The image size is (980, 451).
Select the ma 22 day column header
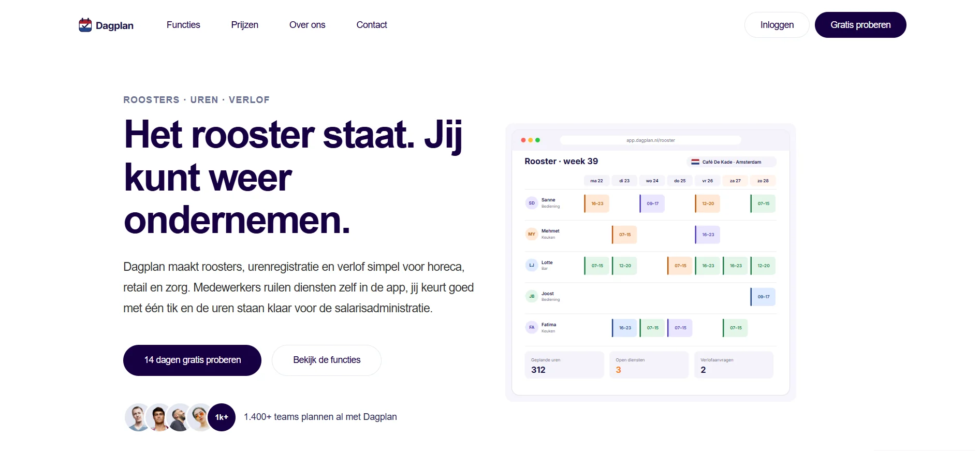[x=597, y=181]
